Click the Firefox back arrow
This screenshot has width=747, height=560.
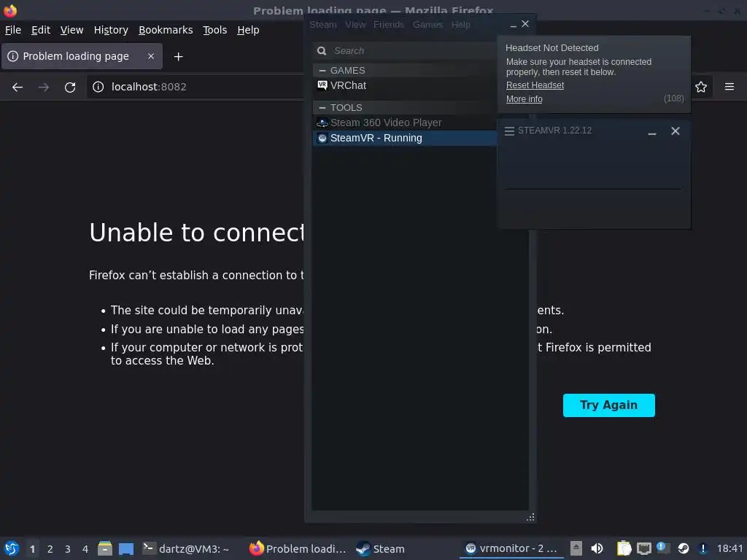18,87
